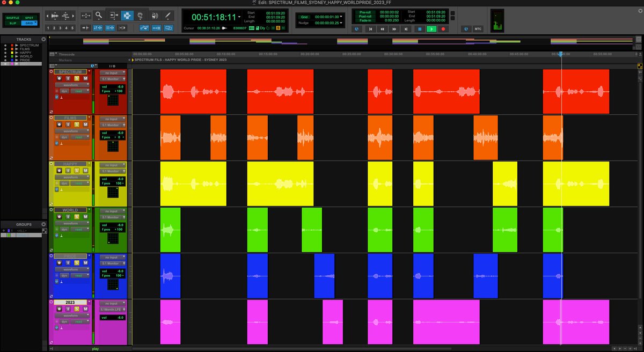Toggle Tab to Transients button

(x=85, y=28)
